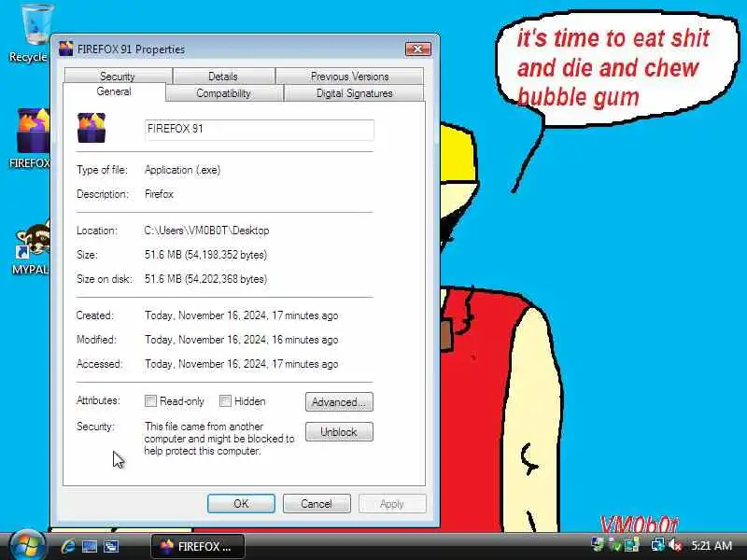This screenshot has height=560, width=747.
Task: Click the Cancel button
Action: (x=317, y=503)
